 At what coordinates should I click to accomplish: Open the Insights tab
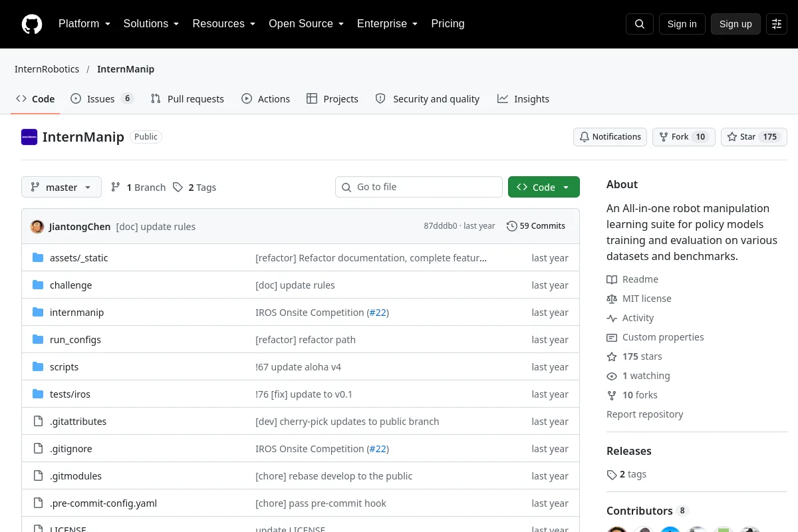[523, 99]
